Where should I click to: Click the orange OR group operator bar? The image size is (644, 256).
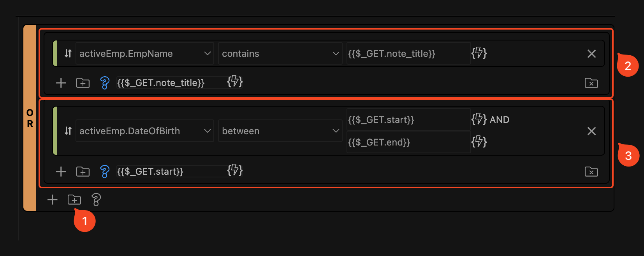tap(30, 118)
